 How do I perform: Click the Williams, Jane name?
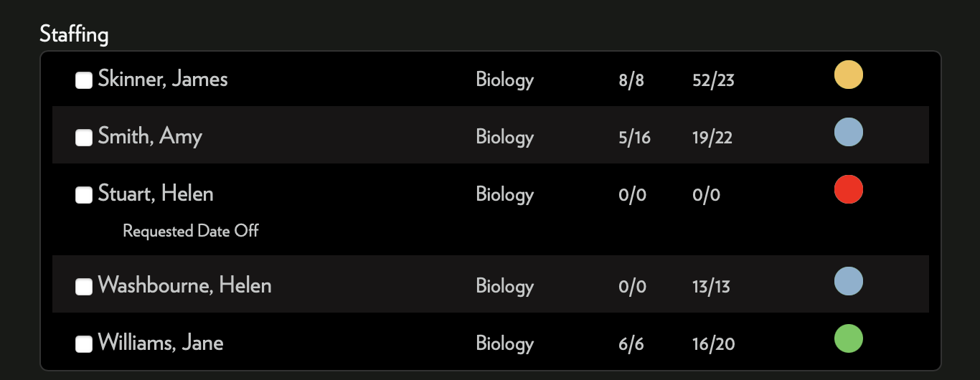161,343
